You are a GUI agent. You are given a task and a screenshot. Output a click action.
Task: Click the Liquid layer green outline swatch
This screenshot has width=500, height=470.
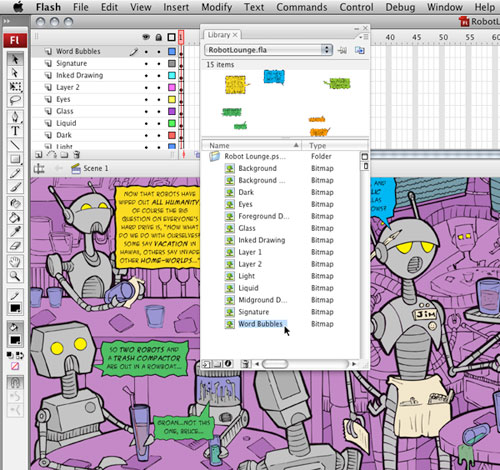click(x=172, y=123)
